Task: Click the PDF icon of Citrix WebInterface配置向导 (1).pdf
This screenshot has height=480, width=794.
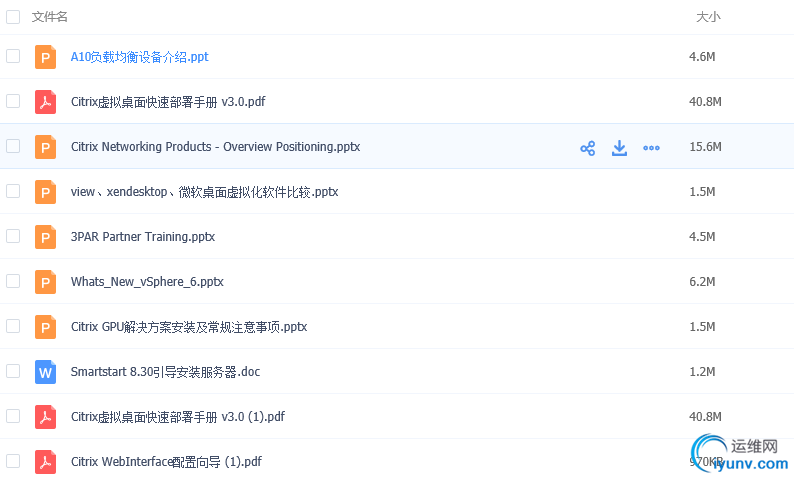Action: pyautogui.click(x=45, y=462)
